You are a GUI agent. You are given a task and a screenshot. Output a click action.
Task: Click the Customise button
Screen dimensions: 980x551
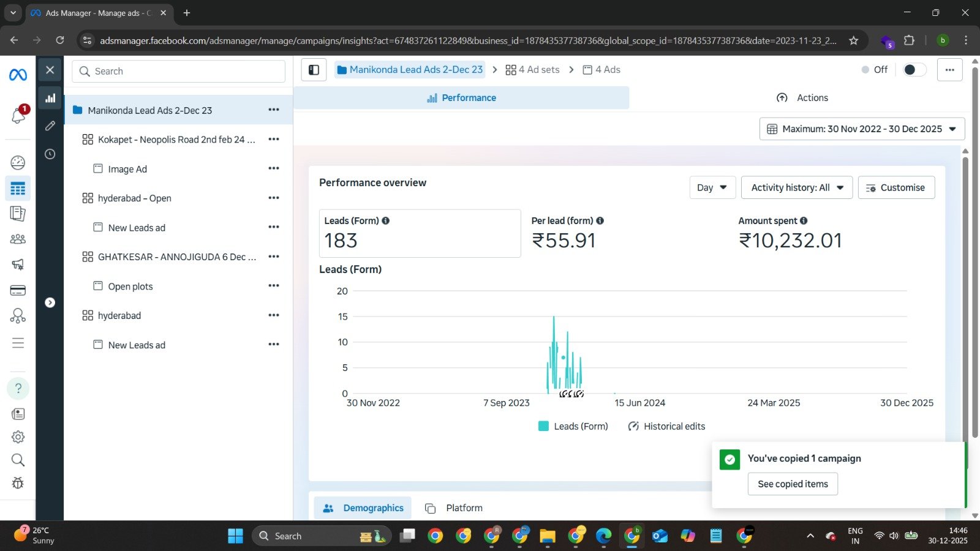click(x=896, y=187)
